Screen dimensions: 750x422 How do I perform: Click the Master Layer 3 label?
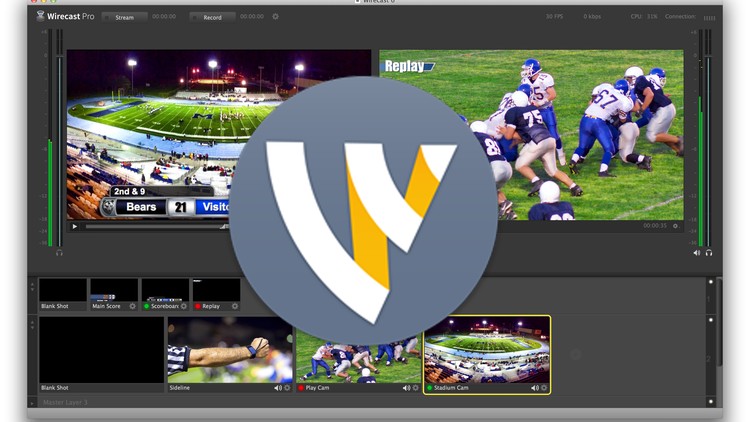(65, 403)
